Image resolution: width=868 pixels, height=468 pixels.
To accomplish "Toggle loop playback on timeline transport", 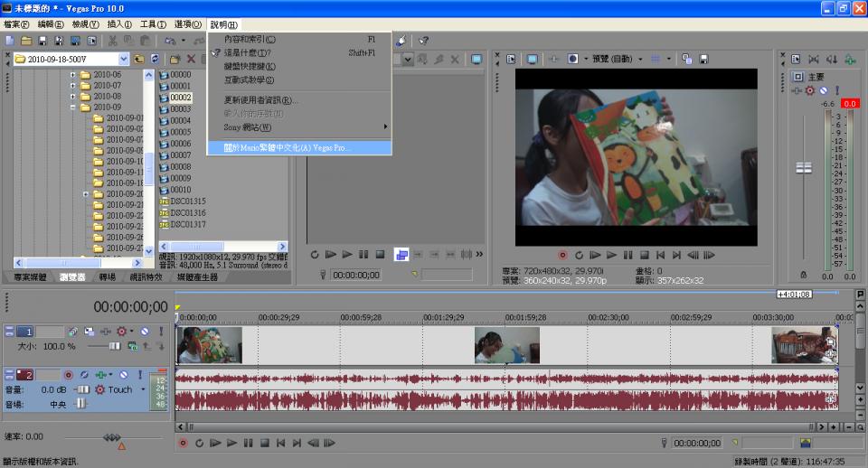I will click(x=199, y=444).
